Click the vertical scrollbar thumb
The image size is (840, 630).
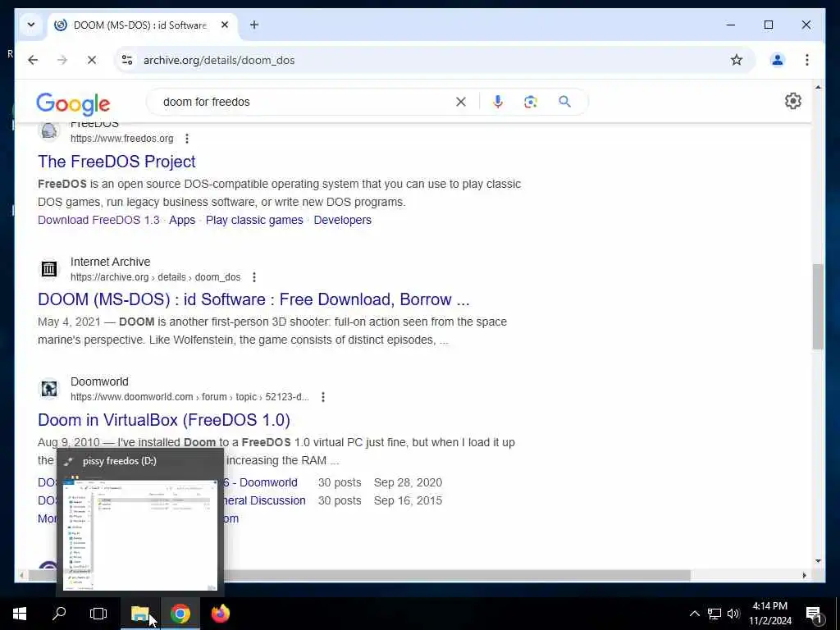pos(818,307)
